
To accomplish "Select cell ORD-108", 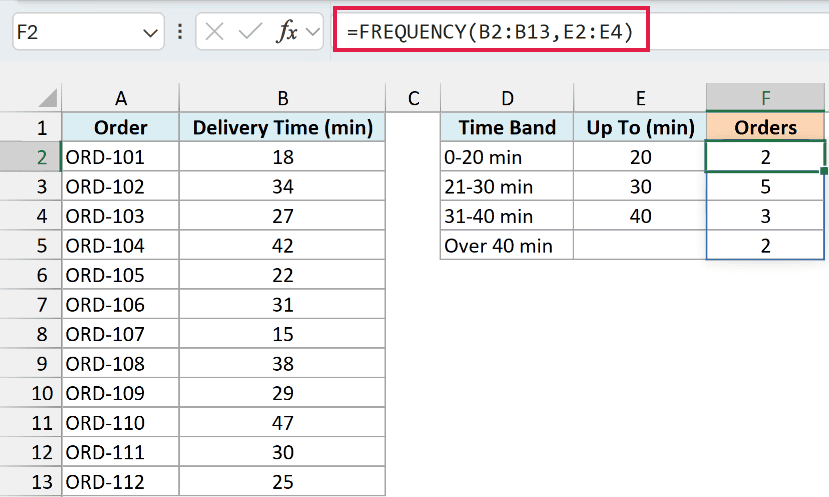I will click(121, 364).
